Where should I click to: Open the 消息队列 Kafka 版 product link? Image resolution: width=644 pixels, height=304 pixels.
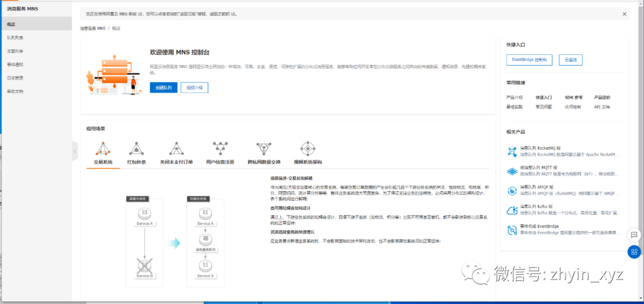536,207
